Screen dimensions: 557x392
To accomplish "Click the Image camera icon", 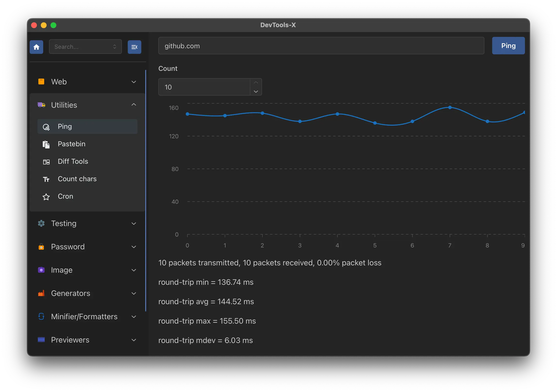I will 41,270.
